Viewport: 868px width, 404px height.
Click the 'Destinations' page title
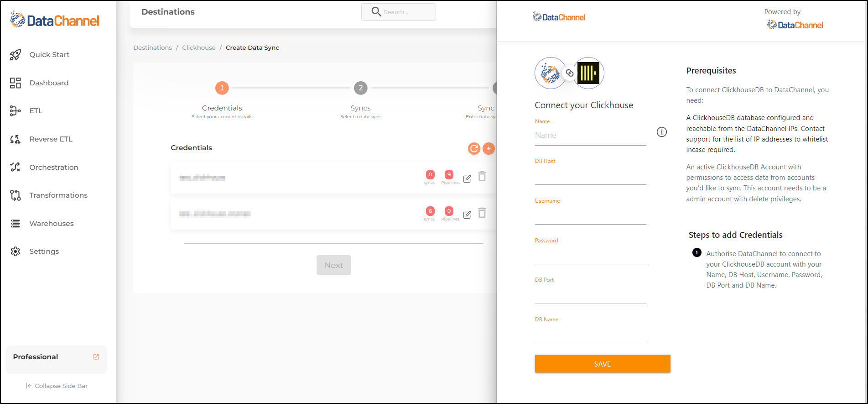click(168, 12)
